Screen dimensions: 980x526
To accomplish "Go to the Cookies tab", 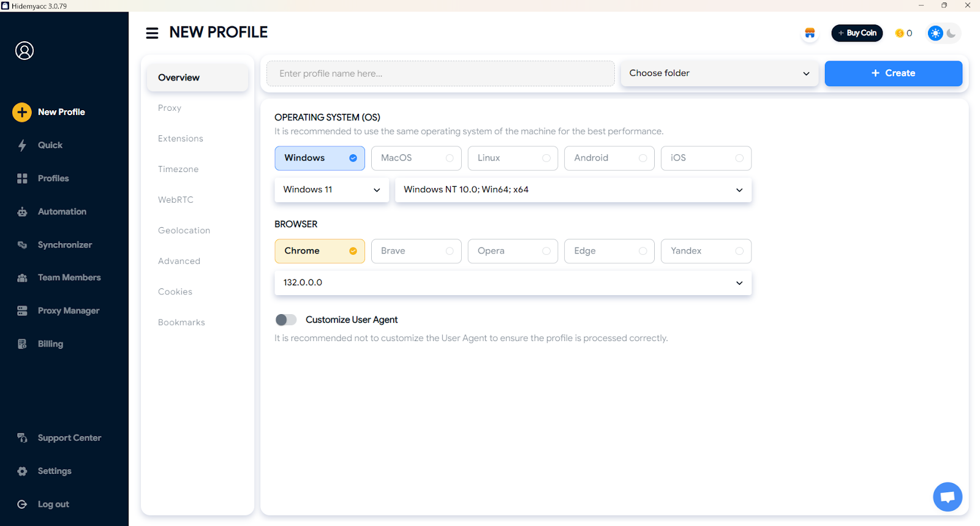I will click(x=175, y=291).
